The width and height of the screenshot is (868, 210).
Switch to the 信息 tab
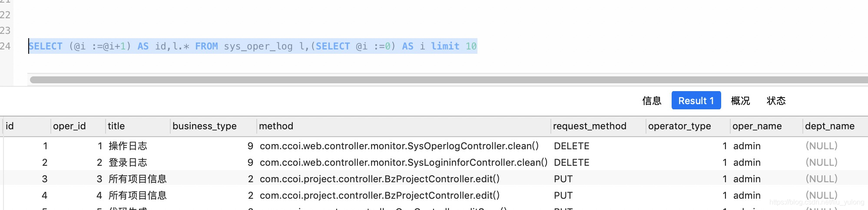(x=651, y=101)
